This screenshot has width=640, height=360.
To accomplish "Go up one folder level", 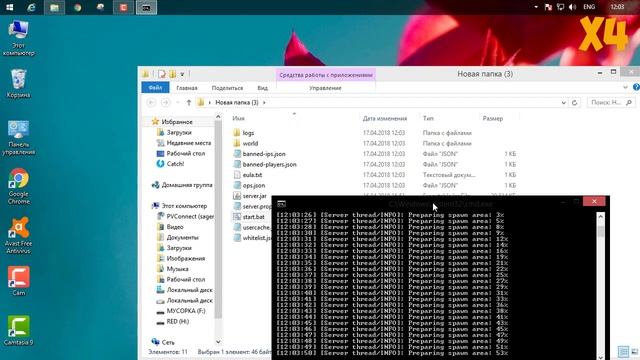I will [189, 102].
